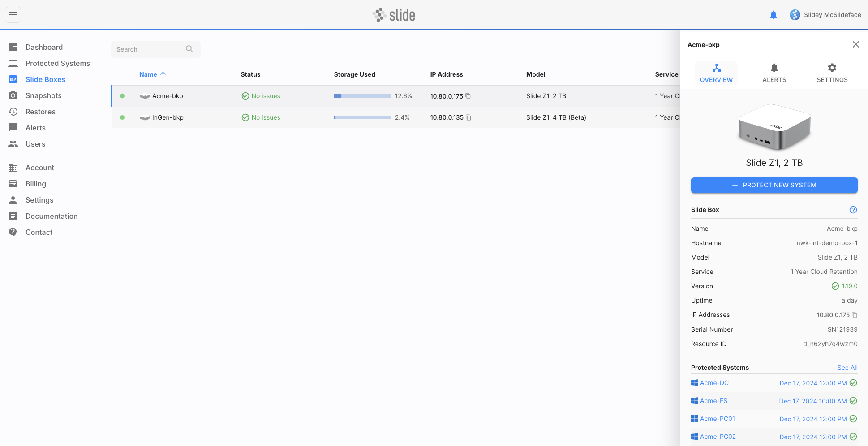
Task: Copy the IP address 10.80.0.135
Action: tap(468, 117)
